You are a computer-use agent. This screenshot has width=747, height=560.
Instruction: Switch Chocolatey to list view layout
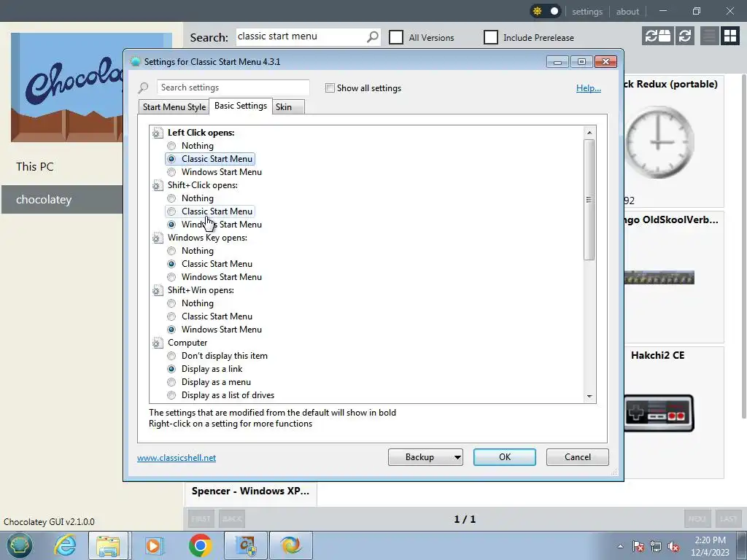tap(709, 36)
